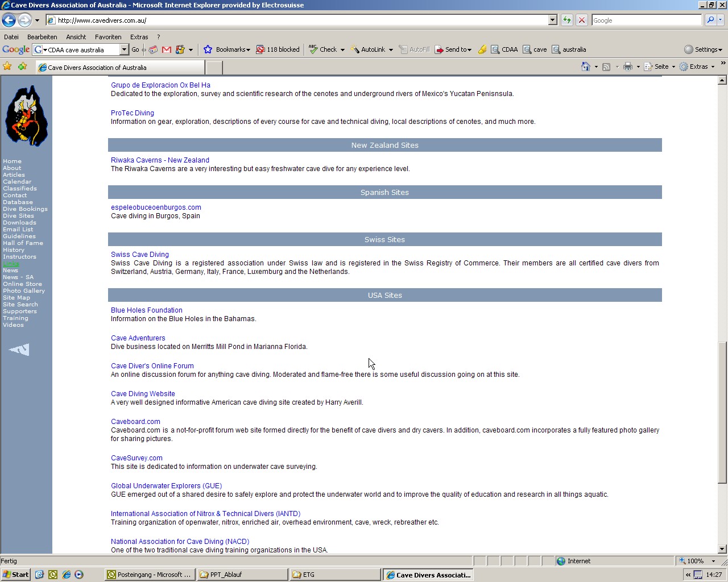Go to Dive Bookings in sidebar
This screenshot has height=582, width=728.
coord(25,209)
